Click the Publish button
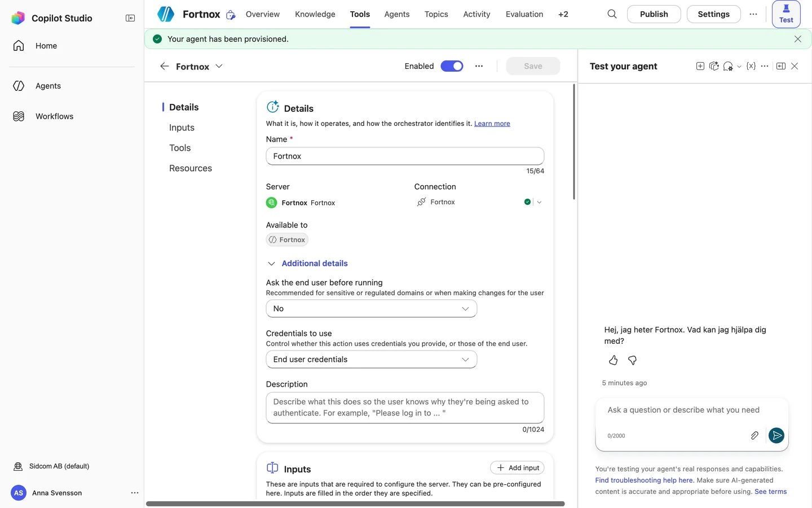Screen dimensions: 812x508 654,14
